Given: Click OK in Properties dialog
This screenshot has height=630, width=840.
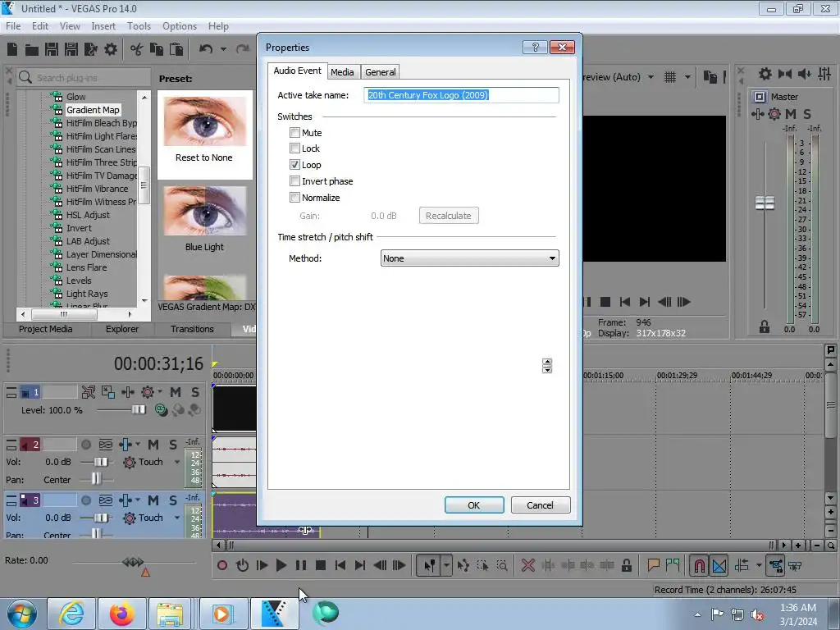Looking at the screenshot, I should click(x=474, y=505).
